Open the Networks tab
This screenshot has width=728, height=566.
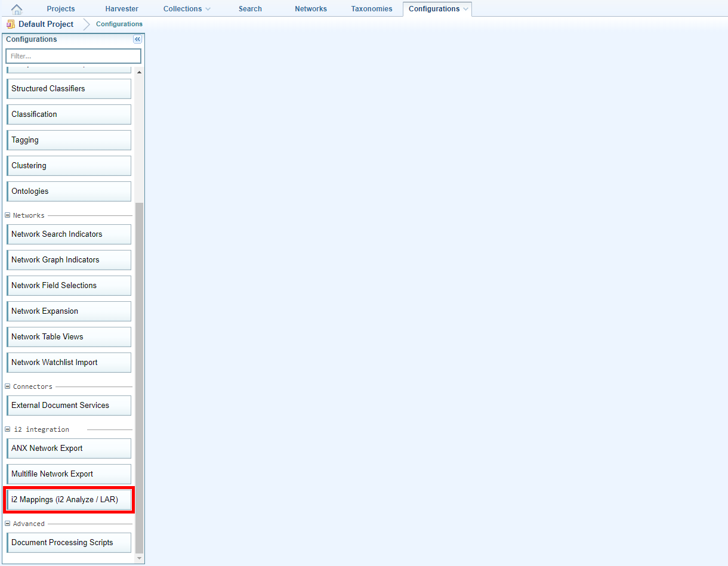click(310, 9)
